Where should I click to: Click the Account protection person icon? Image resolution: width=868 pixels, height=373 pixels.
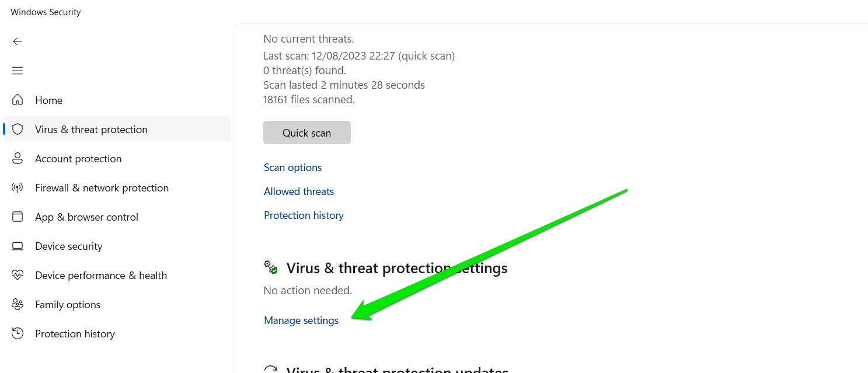[18, 158]
